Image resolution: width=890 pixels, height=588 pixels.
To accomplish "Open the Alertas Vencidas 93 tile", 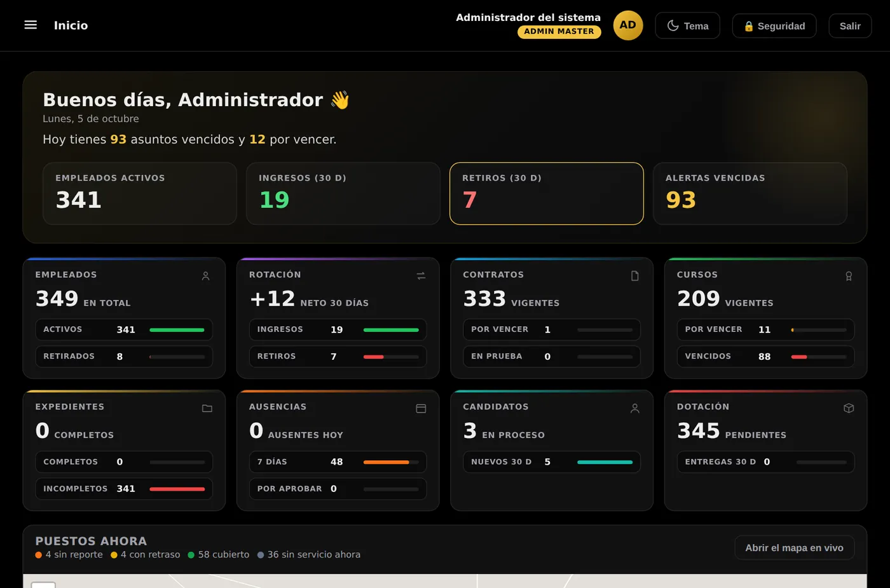I will pos(750,193).
